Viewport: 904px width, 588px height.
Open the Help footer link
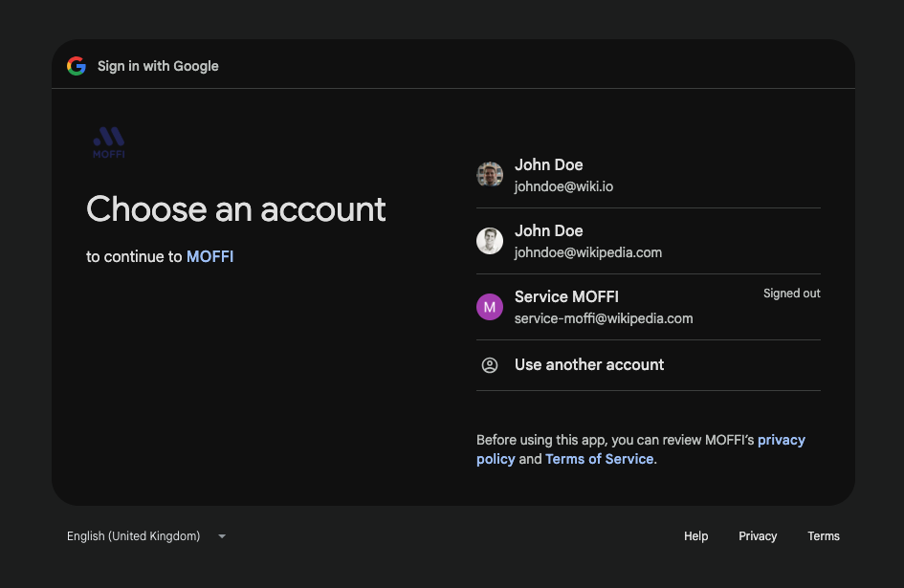click(x=695, y=536)
